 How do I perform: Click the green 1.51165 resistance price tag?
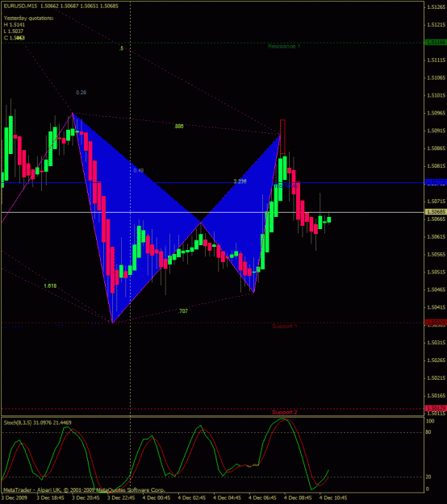[x=436, y=43]
